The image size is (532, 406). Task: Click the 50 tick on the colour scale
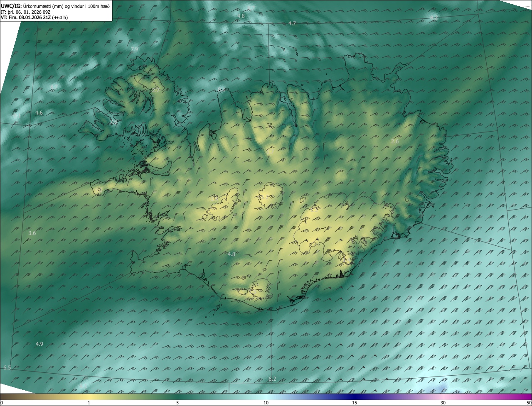[529, 403]
